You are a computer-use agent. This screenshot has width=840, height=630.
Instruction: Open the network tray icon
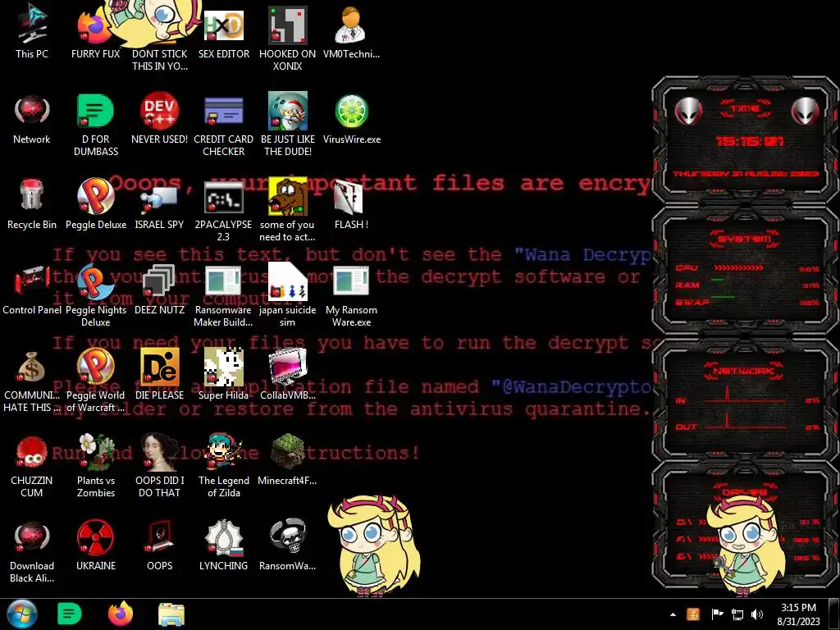737,614
